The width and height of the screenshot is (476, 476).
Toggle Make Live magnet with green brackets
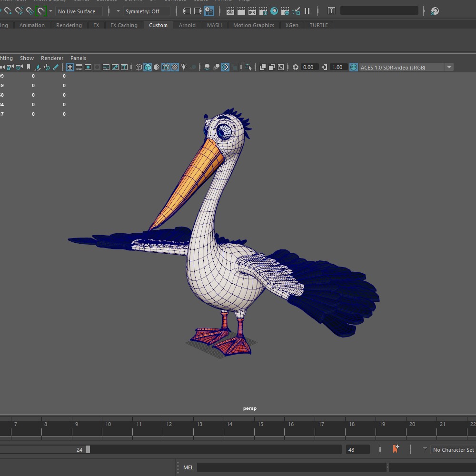coord(41,11)
